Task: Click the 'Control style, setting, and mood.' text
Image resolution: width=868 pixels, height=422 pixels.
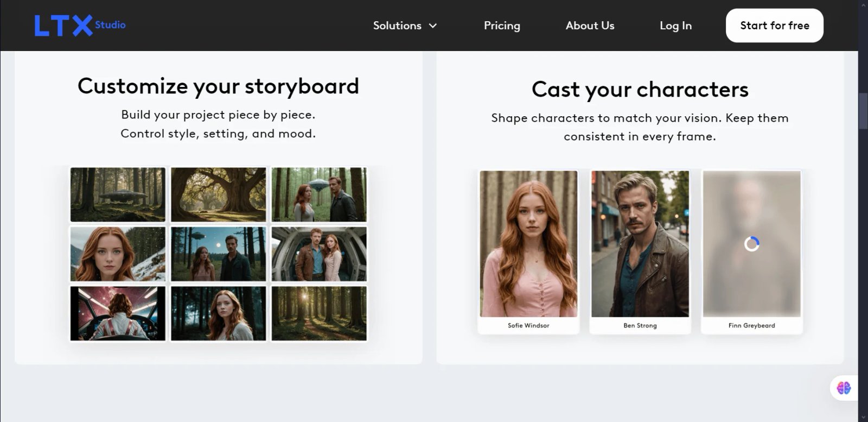Action: 218,134
